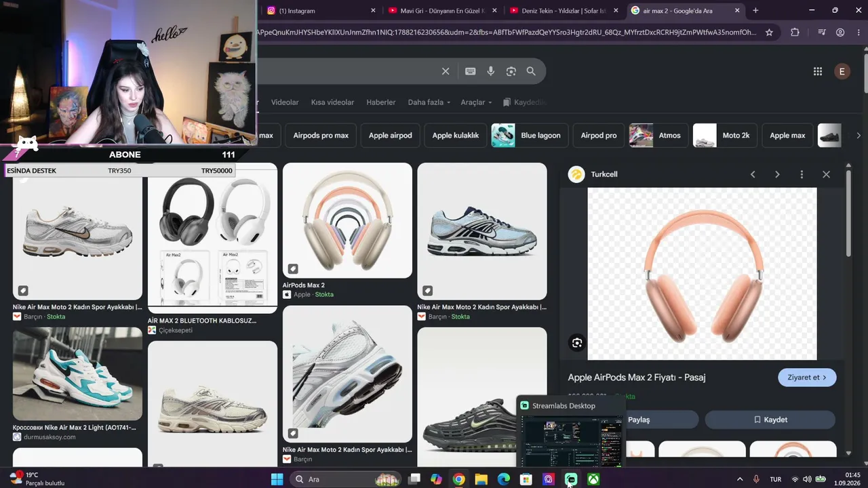Switch to the Kısa videolar tab
Viewport: 868px width, 488px height.
(x=332, y=102)
